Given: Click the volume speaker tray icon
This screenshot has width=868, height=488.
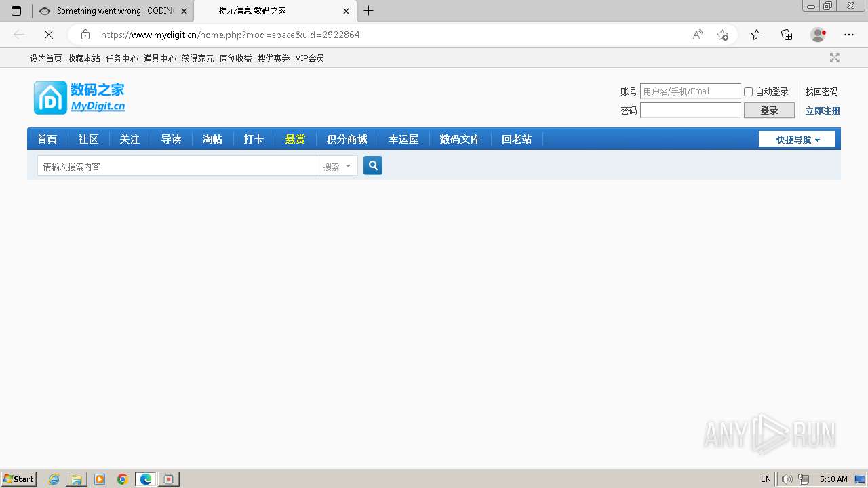Looking at the screenshot, I should click(x=787, y=479).
